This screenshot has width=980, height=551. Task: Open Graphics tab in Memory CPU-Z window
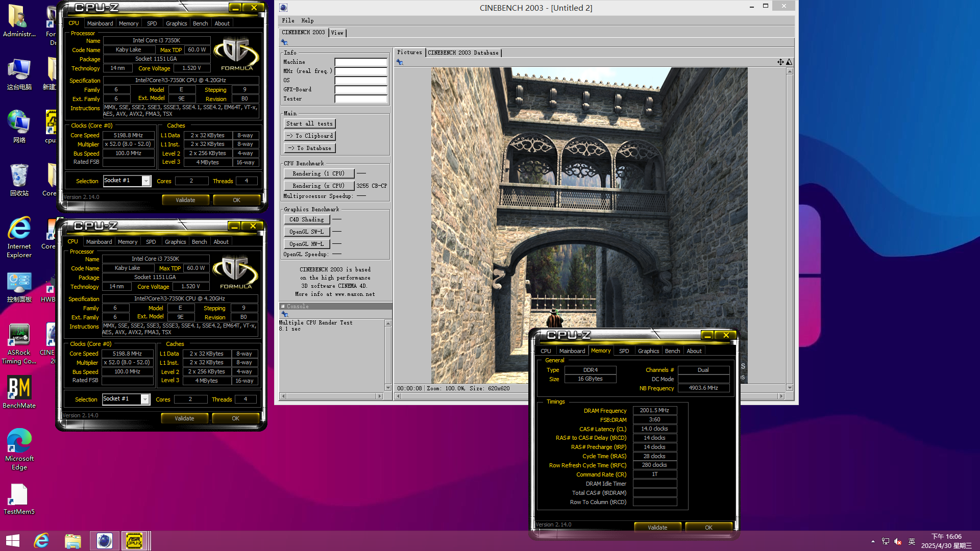pos(649,351)
